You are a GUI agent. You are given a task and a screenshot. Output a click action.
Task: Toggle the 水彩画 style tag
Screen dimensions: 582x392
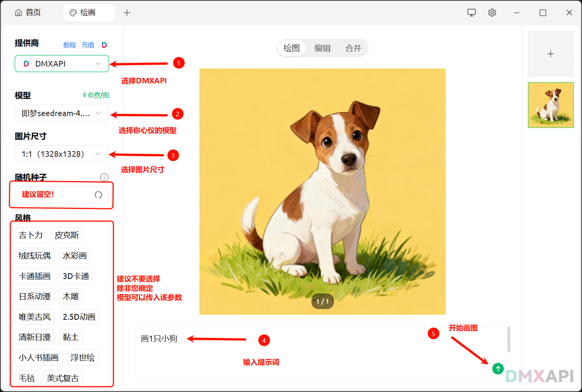click(x=75, y=256)
